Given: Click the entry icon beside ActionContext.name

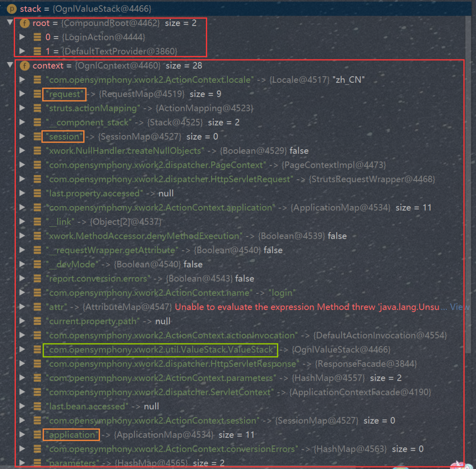Looking at the screenshot, I should [37, 292].
